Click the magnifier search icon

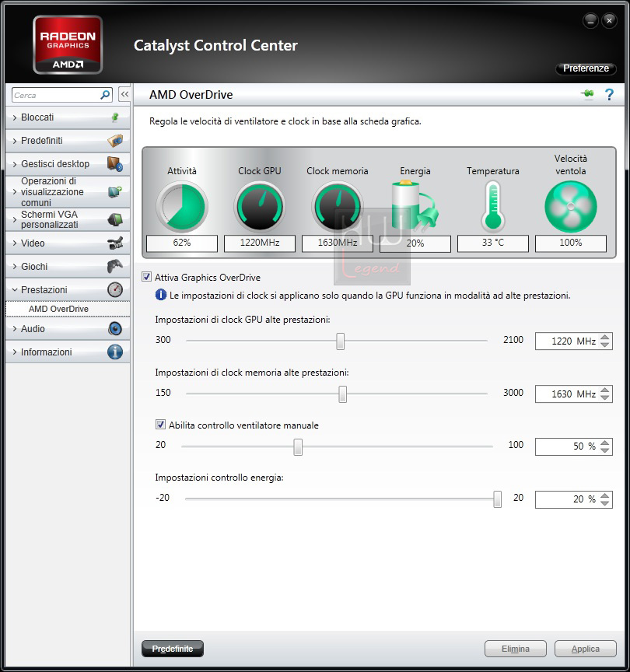105,95
